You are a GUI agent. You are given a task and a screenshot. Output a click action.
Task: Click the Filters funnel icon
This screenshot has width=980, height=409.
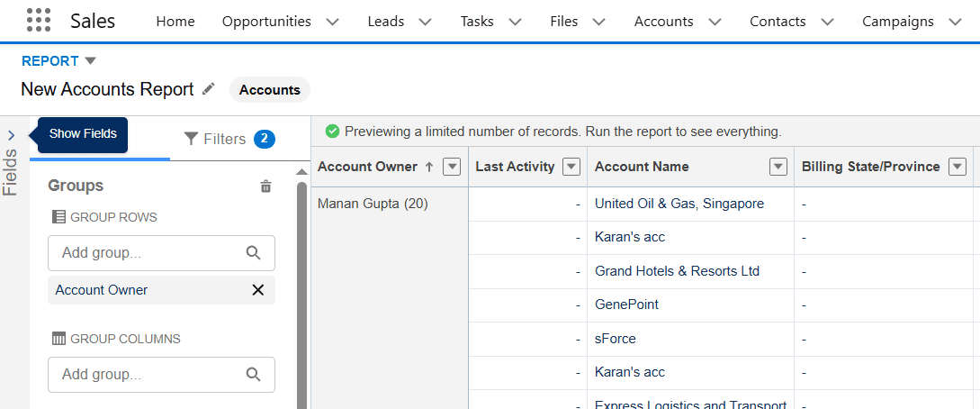point(192,139)
